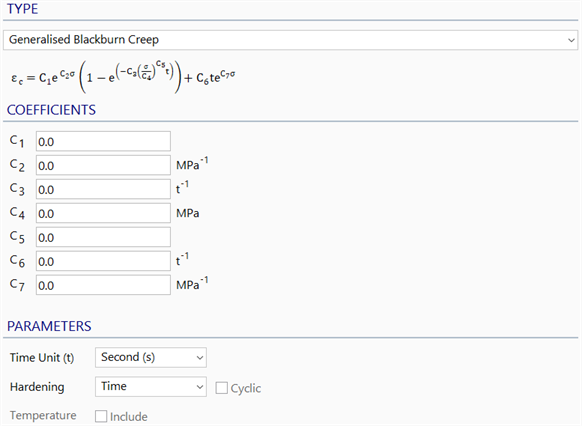582x426 pixels.
Task: Open the Generalised Blackburn Creep type dropdown
Action: tap(290, 40)
